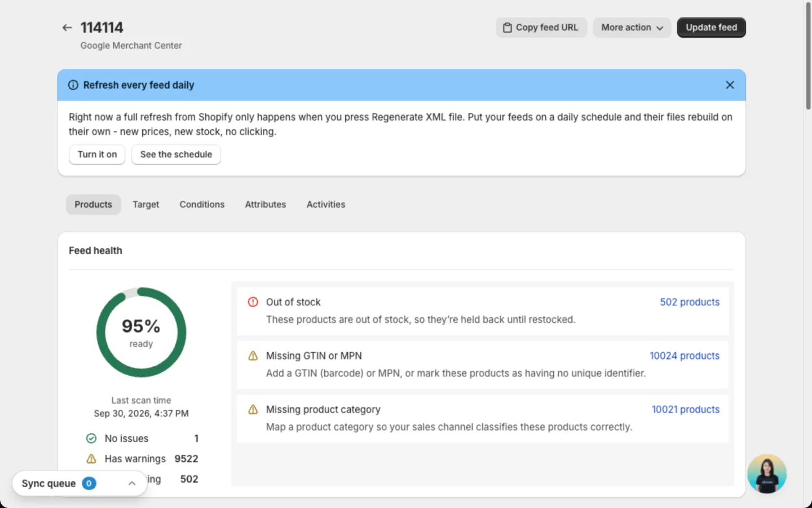The width and height of the screenshot is (812, 508).
Task: Click the Has warnings count 9522
Action: [187, 459]
